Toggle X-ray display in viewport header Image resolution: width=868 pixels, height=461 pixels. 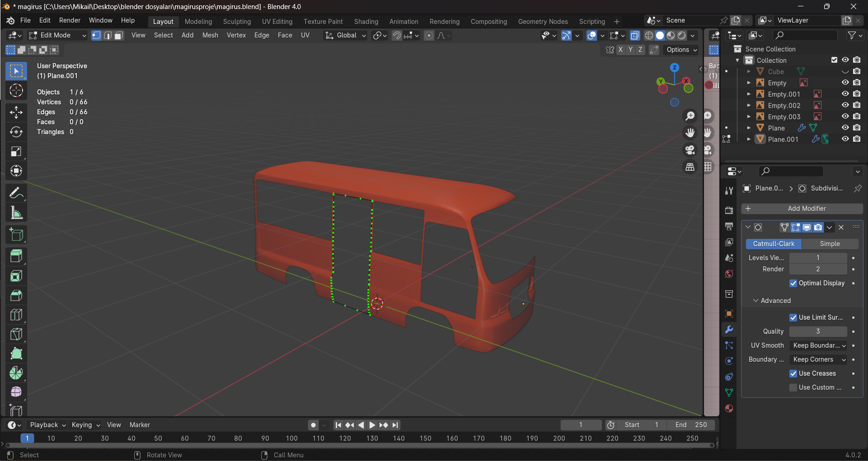pyautogui.click(x=635, y=35)
